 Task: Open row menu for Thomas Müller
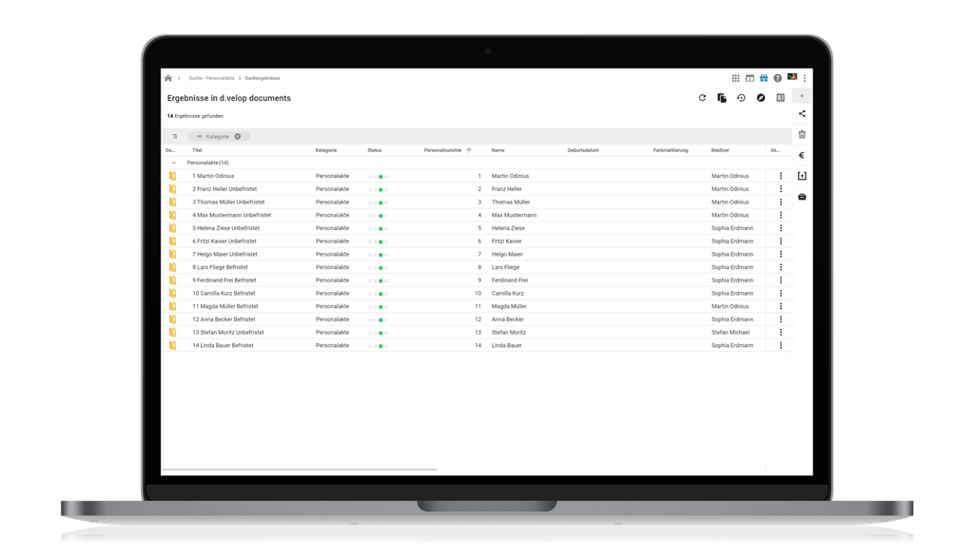click(x=781, y=202)
